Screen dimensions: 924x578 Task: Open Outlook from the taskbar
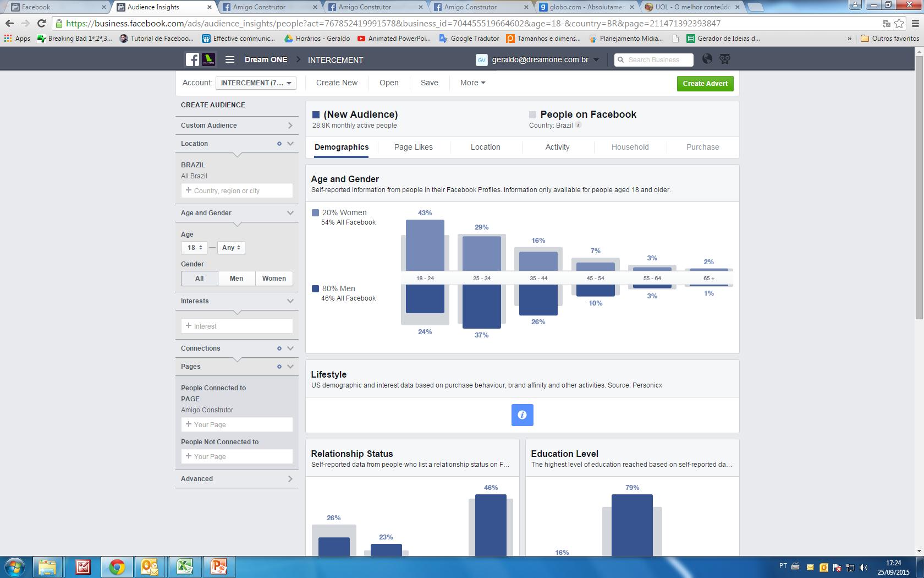coord(150,567)
